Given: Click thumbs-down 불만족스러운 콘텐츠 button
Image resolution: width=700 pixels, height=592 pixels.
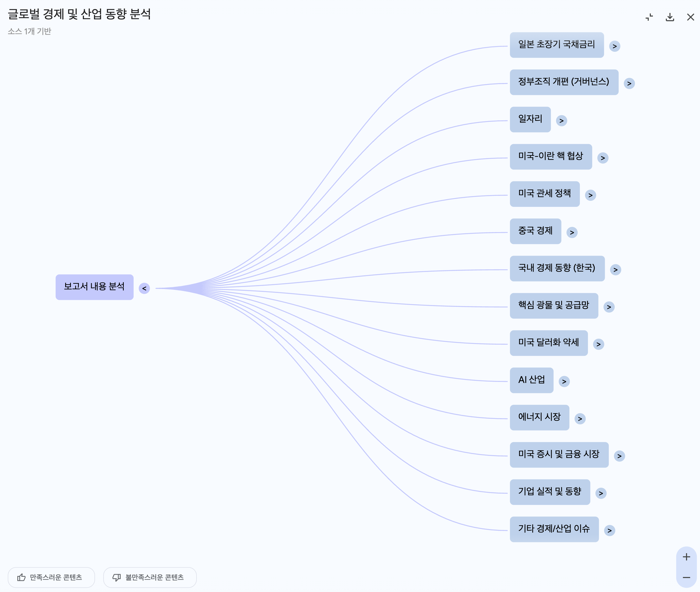Looking at the screenshot, I should pos(150,577).
